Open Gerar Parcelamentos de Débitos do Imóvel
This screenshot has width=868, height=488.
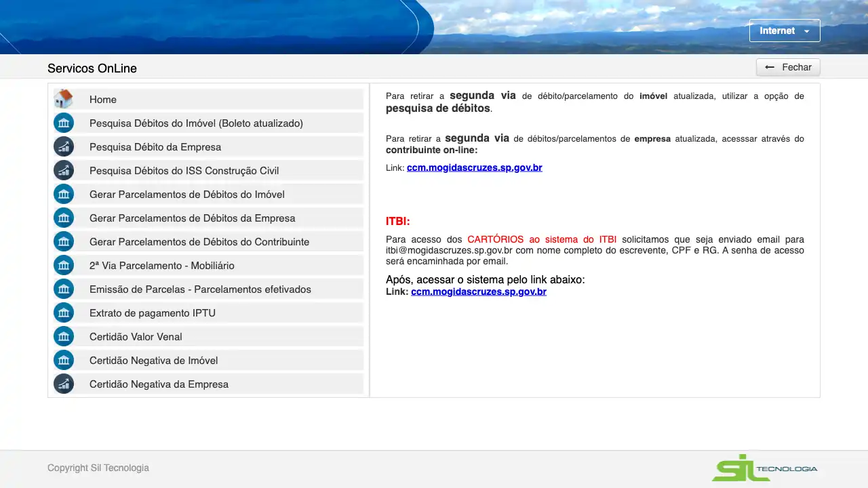click(208, 194)
